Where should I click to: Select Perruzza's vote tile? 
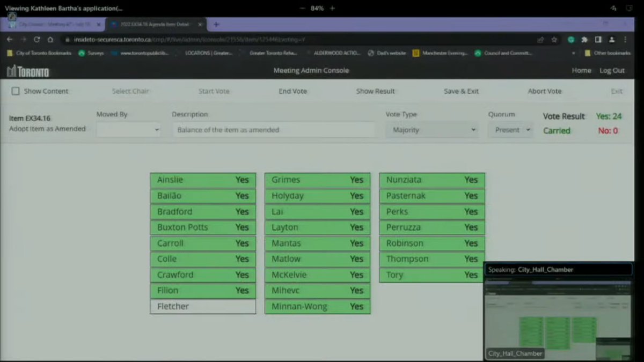pos(432,227)
